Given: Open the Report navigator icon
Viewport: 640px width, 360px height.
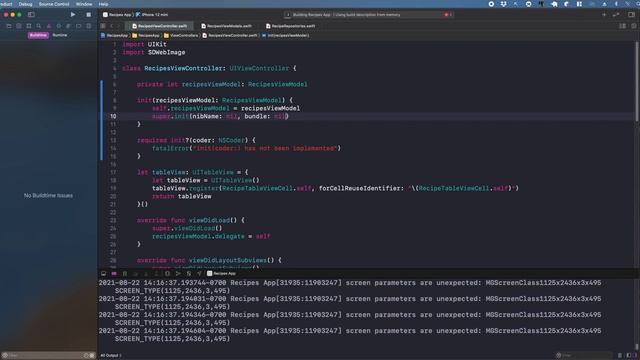Looking at the screenshot, I should pos(89,26).
